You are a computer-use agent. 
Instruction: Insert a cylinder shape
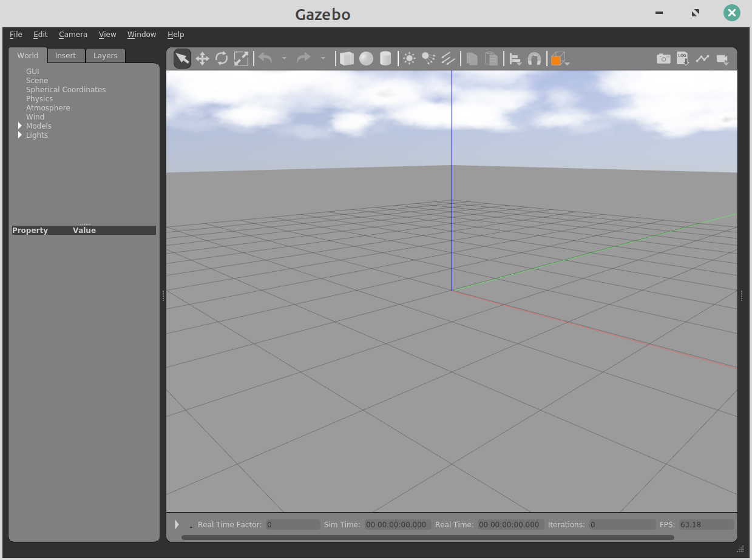click(x=385, y=59)
